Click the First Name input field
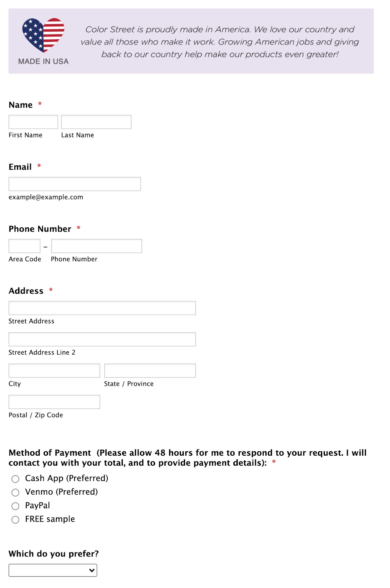Viewport: 390px width, 588px height. click(x=33, y=122)
